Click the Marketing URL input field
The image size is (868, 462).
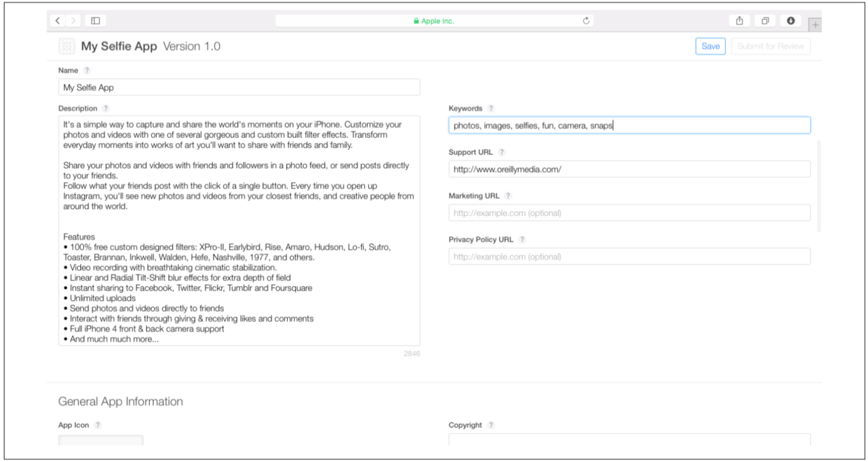629,213
